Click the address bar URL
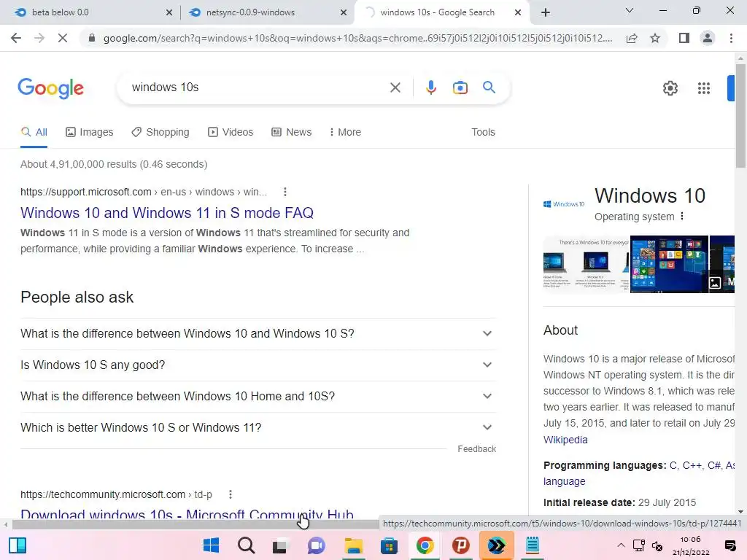The width and height of the screenshot is (747, 560). point(357,38)
